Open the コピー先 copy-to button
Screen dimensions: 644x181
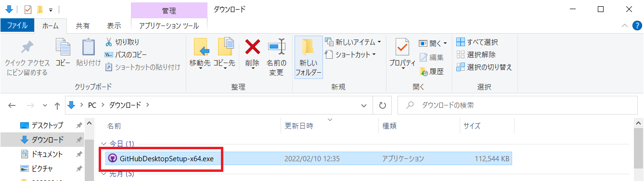tap(224, 54)
